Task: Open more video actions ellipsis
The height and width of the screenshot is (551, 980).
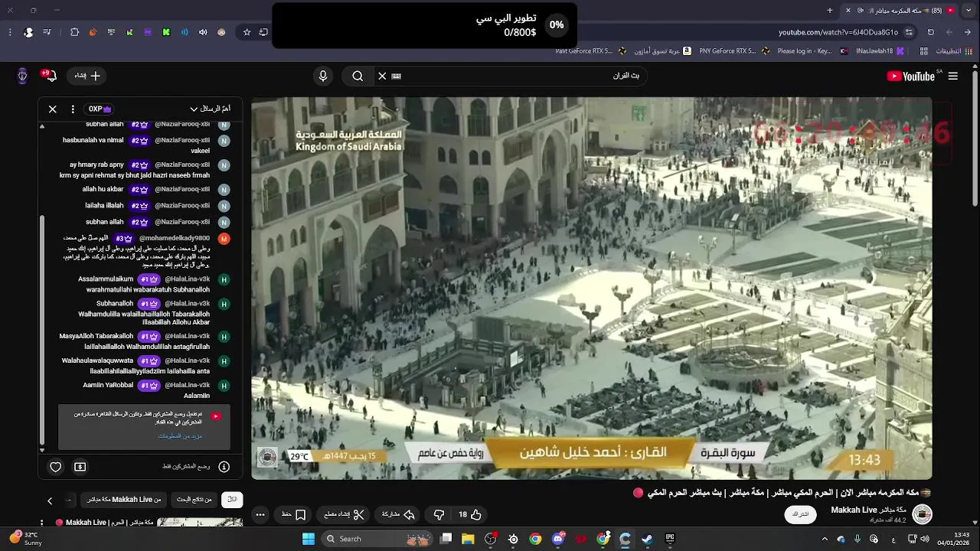Action: click(x=260, y=514)
